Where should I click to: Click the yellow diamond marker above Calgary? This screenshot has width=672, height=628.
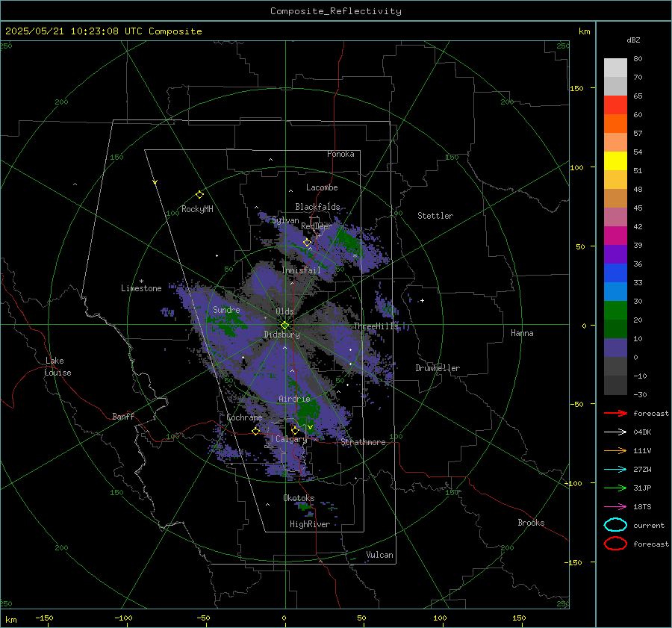[x=295, y=430]
